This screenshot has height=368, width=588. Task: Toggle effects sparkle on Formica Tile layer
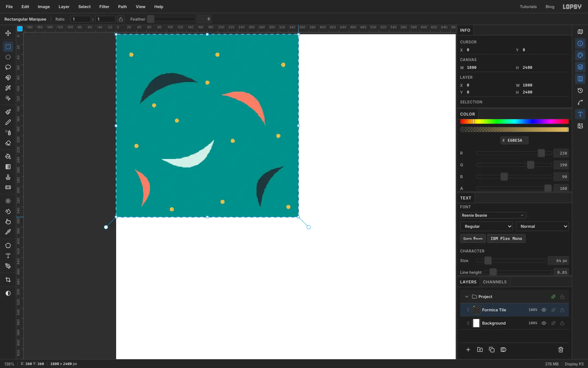553,310
